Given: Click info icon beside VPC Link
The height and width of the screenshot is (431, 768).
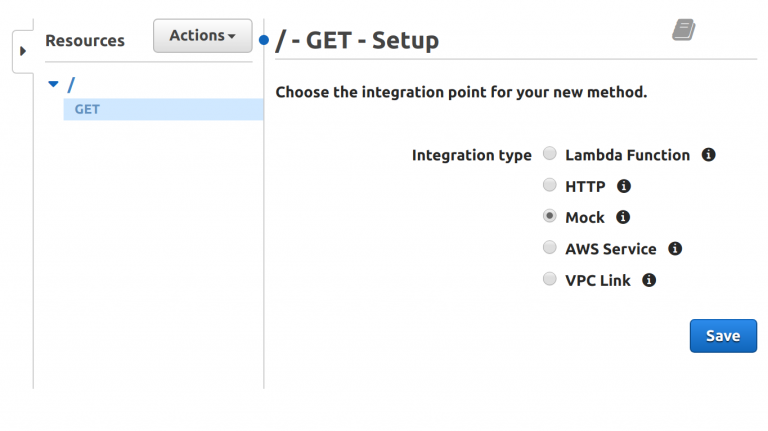Looking at the screenshot, I should pyautogui.click(x=649, y=280).
